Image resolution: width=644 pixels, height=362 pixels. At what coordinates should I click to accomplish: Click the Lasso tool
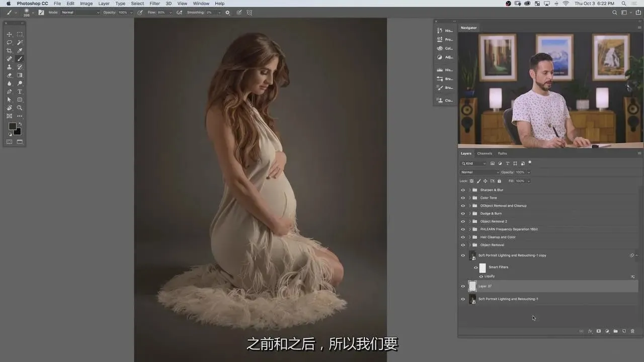point(9,42)
